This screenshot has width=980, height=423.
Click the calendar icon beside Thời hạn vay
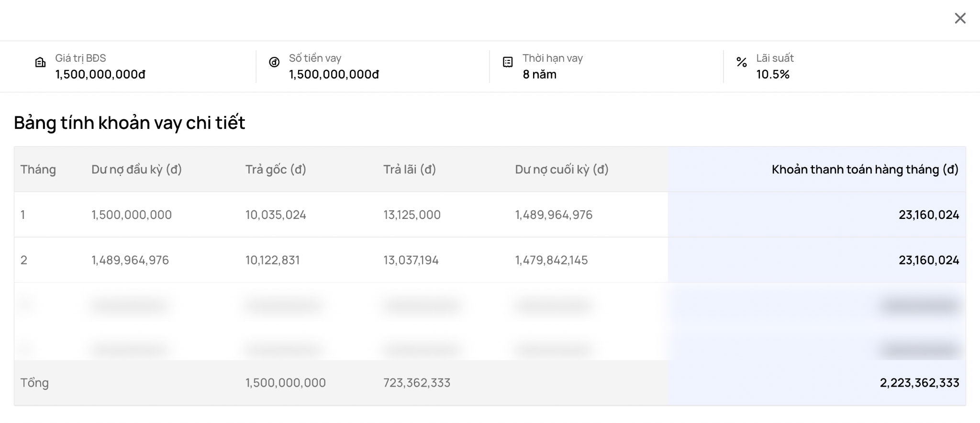508,62
